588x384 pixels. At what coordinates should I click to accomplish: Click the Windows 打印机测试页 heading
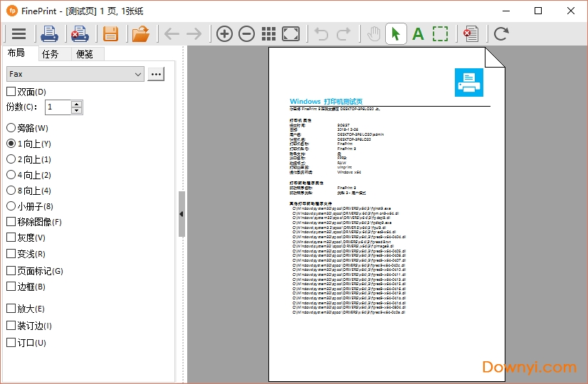click(x=326, y=101)
